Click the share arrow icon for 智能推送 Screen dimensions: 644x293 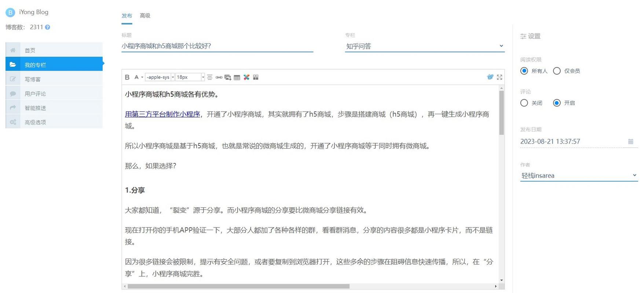pyautogui.click(x=13, y=108)
